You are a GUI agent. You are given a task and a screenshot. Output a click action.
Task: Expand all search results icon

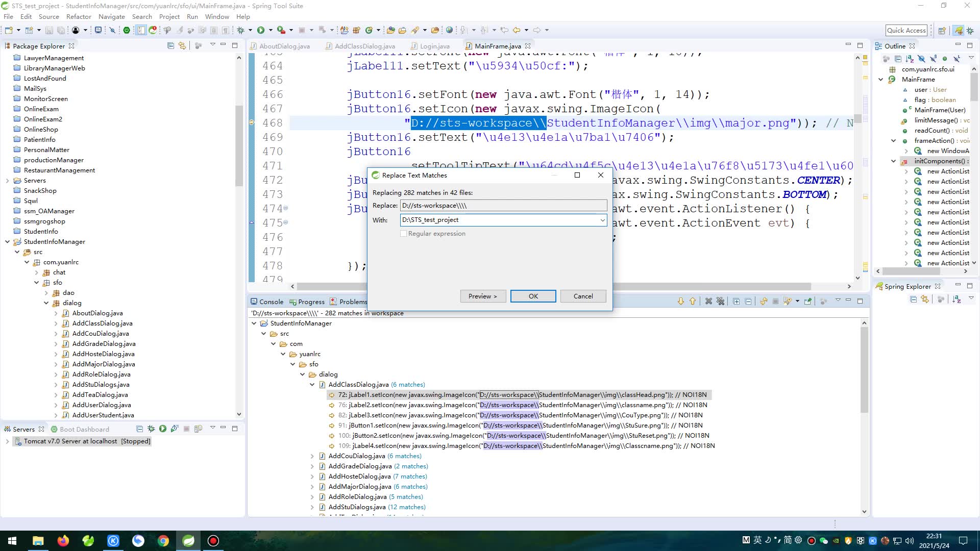coord(736,301)
